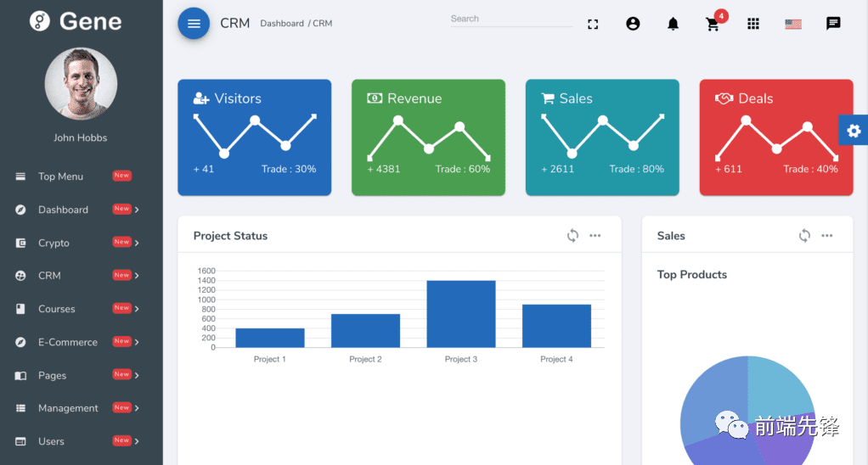This screenshot has height=465, width=868.
Task: Go to Dashboard breadcrumb link
Action: [x=282, y=23]
